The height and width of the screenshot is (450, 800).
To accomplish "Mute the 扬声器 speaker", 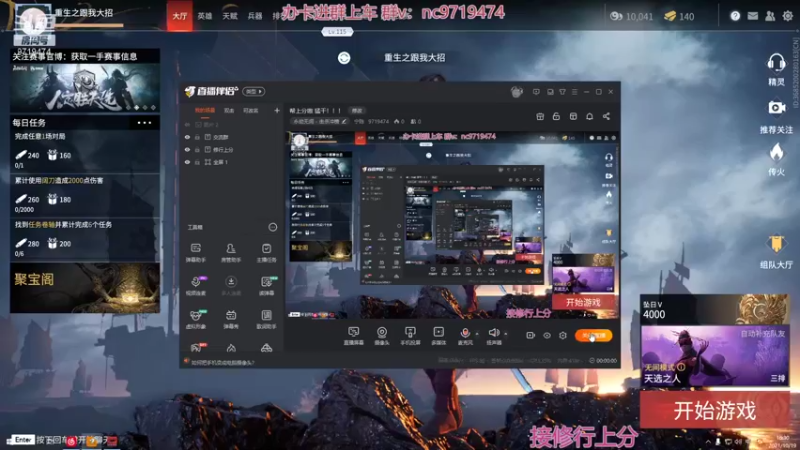I will (493, 336).
